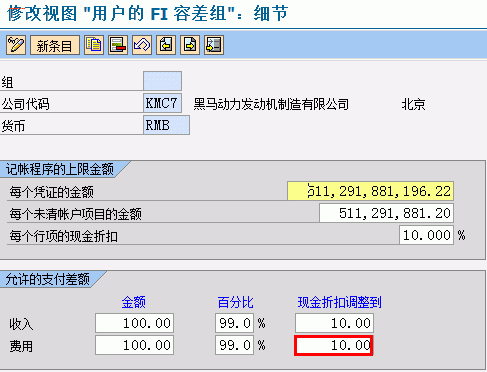Viewport: 487px width, 372px height.
Task: Click the 收入 百分比 field
Action: [x=234, y=323]
